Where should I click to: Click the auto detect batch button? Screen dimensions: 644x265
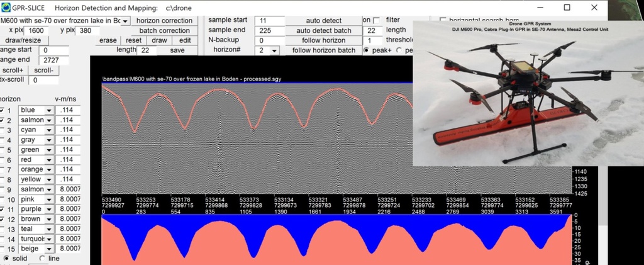click(x=324, y=30)
